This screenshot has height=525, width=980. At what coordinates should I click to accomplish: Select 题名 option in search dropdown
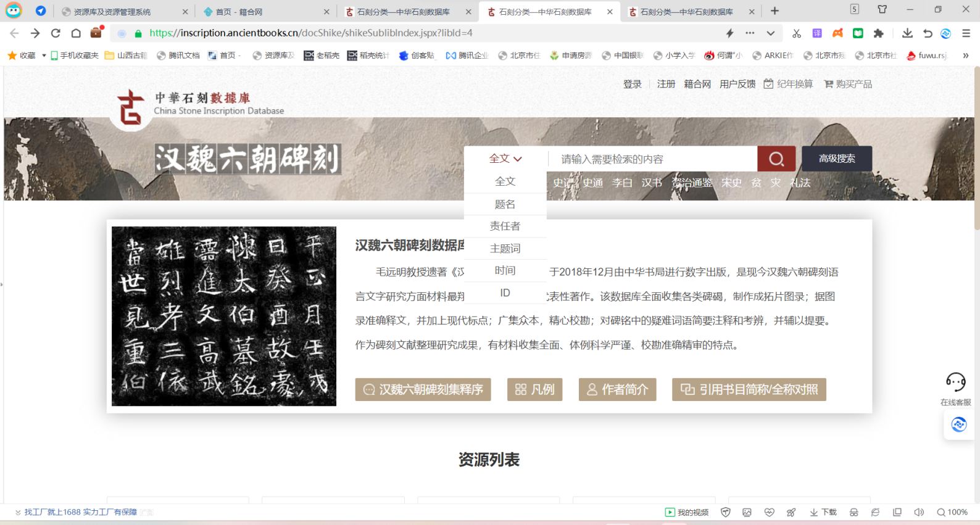tap(505, 204)
